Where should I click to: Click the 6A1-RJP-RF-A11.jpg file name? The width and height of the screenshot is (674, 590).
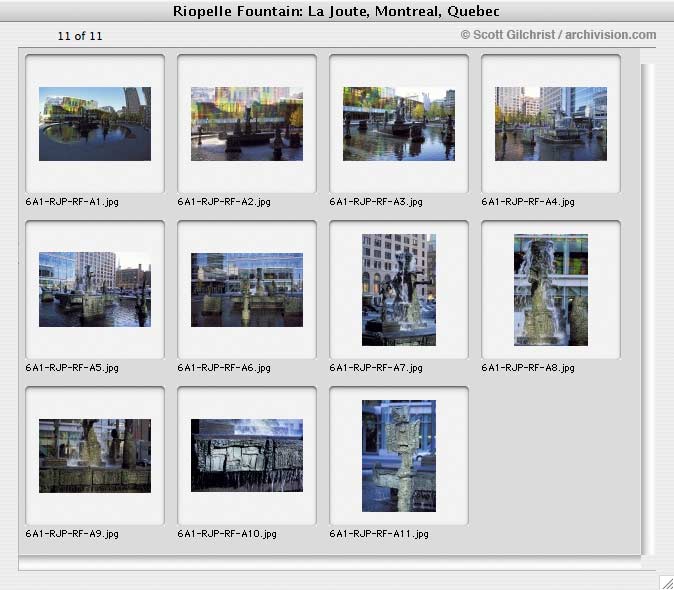coord(379,534)
